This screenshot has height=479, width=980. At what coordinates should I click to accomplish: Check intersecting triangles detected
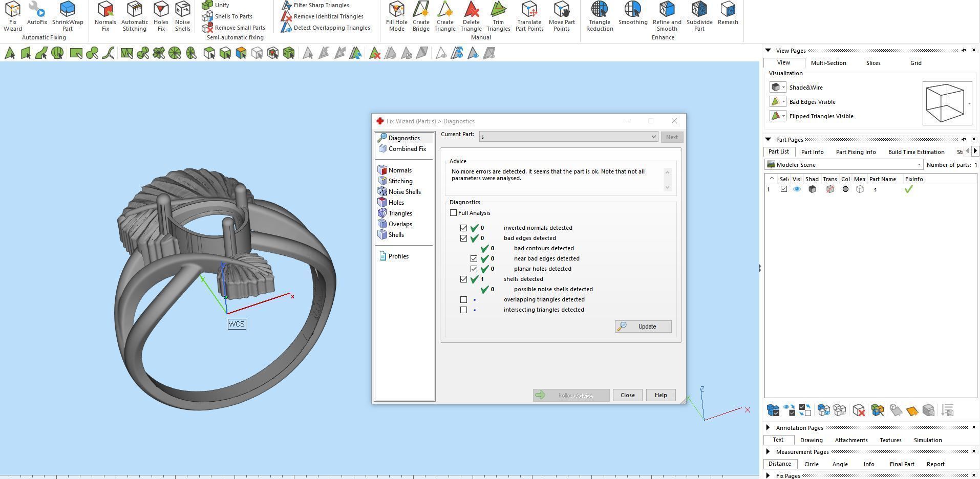[464, 310]
